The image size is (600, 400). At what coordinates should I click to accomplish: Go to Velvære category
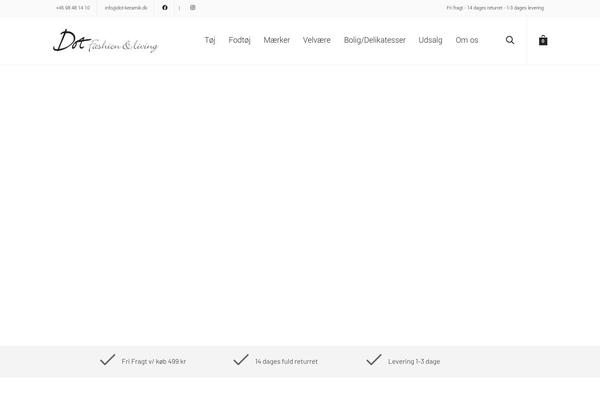316,40
